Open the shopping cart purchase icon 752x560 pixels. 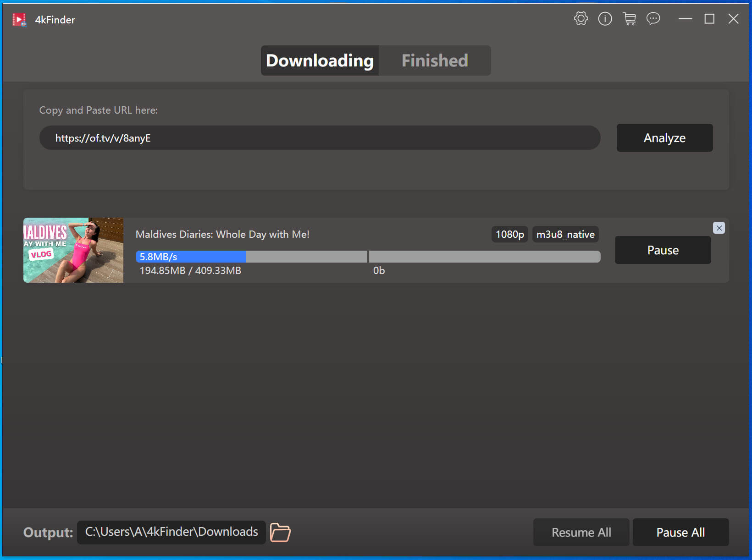click(x=629, y=19)
